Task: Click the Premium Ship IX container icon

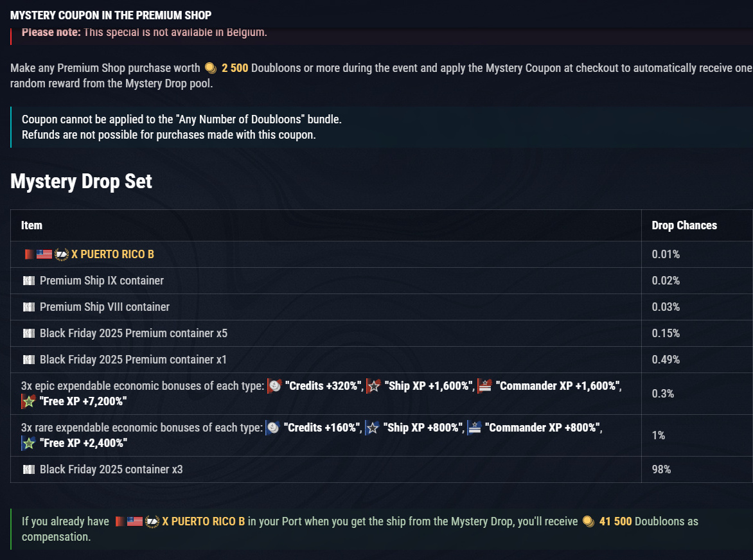Action: [28, 281]
